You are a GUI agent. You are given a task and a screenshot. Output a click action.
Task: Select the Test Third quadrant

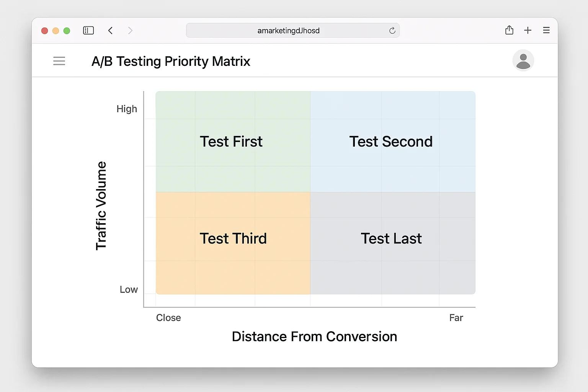pos(233,238)
